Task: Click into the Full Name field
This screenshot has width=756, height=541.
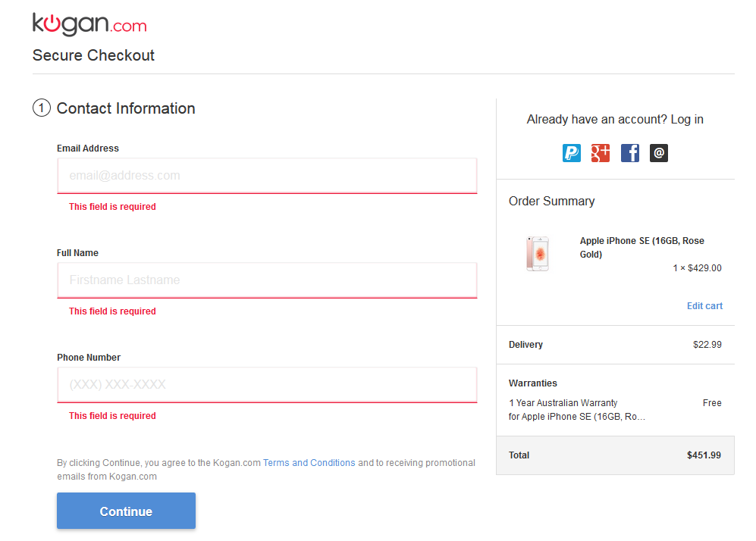Action: [267, 280]
